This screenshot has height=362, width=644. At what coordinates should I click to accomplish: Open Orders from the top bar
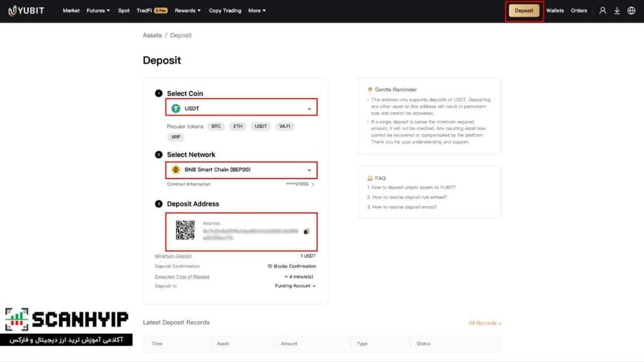[579, 11]
